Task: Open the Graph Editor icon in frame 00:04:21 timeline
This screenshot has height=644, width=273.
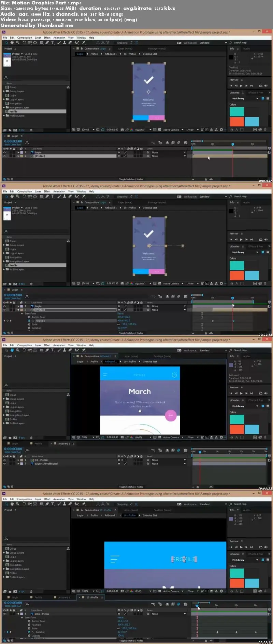Action: coord(186,450)
